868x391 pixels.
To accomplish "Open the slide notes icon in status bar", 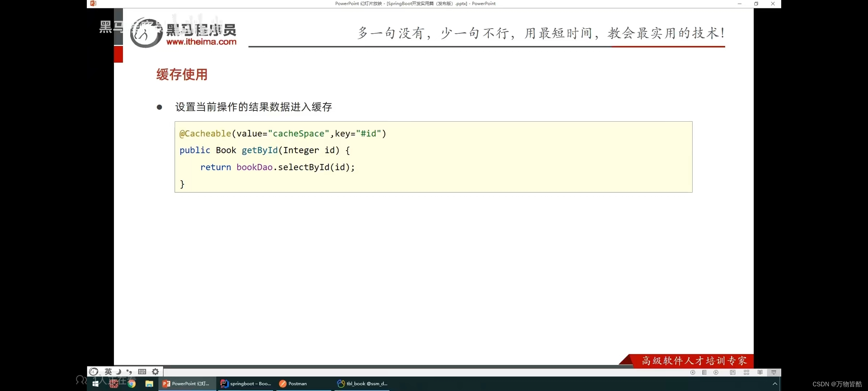I will pyautogui.click(x=704, y=372).
